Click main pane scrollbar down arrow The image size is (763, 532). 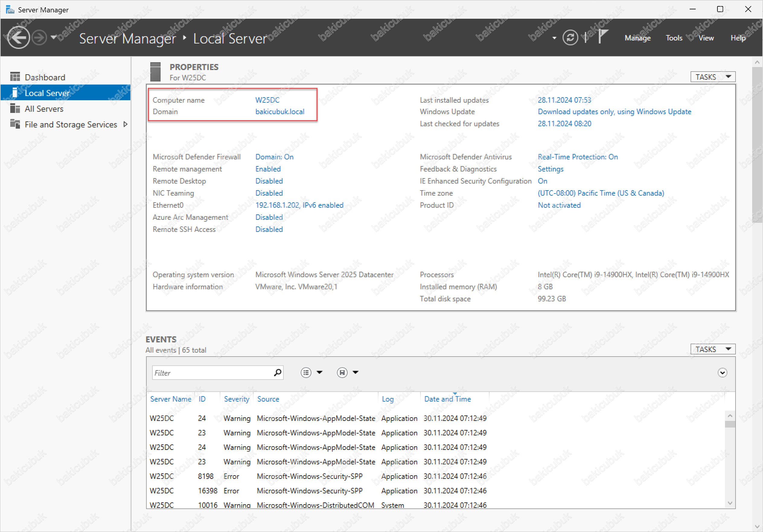757,527
